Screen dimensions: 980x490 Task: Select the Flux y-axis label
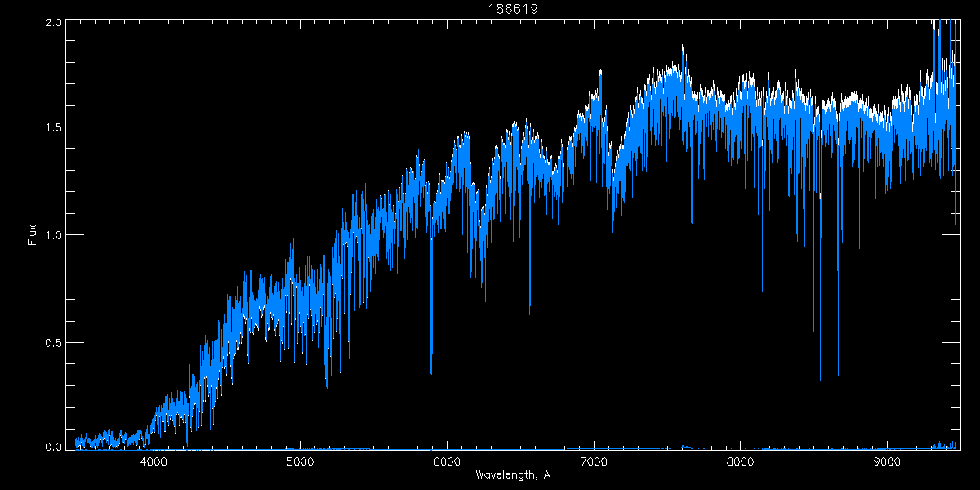click(33, 234)
